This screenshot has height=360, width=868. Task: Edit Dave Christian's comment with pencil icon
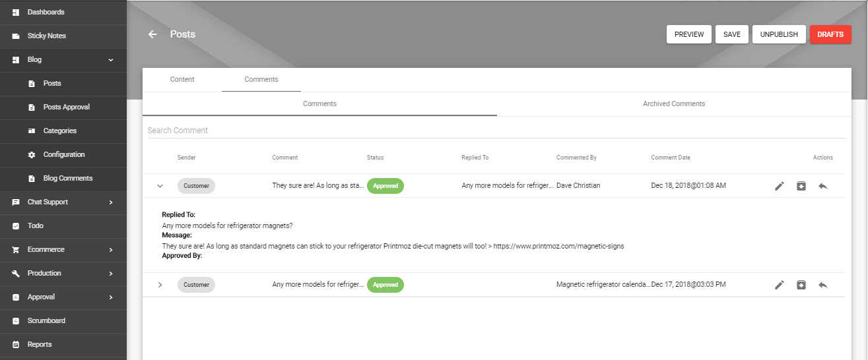click(780, 186)
